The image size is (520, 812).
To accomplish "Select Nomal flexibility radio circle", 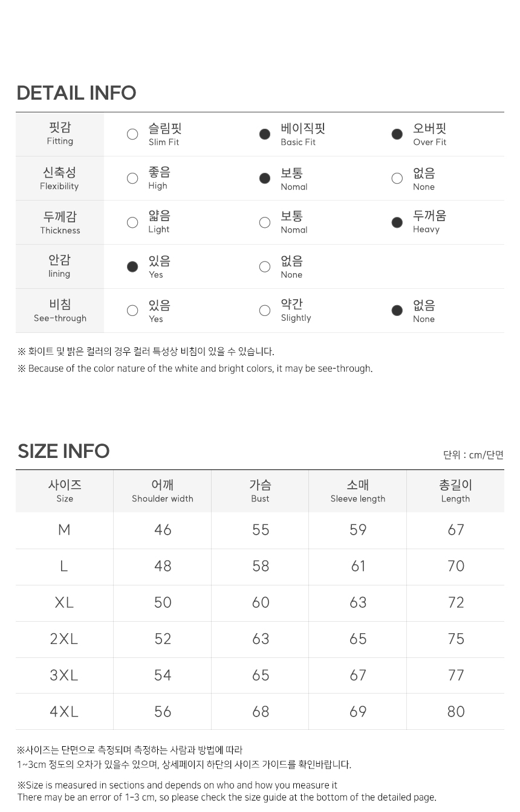I will coord(265,178).
